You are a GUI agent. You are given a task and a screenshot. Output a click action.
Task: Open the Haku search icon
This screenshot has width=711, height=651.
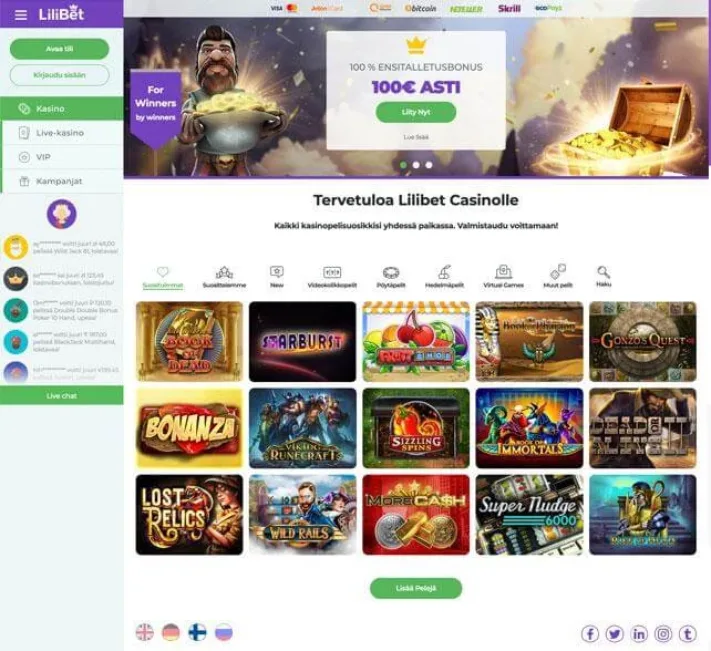click(x=604, y=276)
